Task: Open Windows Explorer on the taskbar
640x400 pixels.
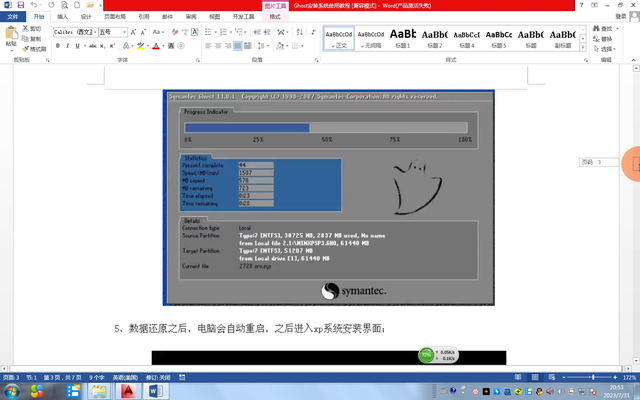Action: coord(99,391)
